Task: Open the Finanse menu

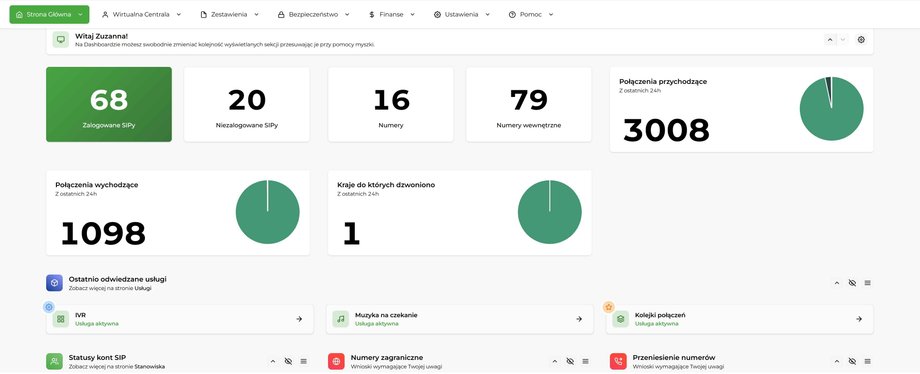Action: 391,15
